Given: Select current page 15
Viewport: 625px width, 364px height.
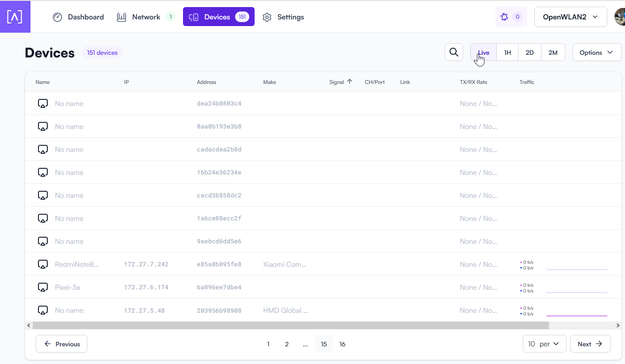Looking at the screenshot, I should tap(324, 344).
